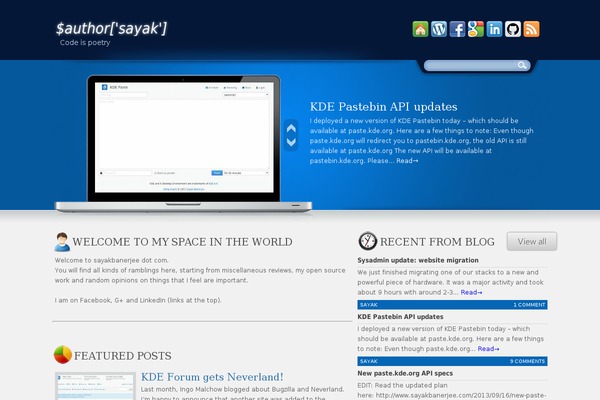Open the KDE Pastebin API updates slider headline

click(383, 107)
